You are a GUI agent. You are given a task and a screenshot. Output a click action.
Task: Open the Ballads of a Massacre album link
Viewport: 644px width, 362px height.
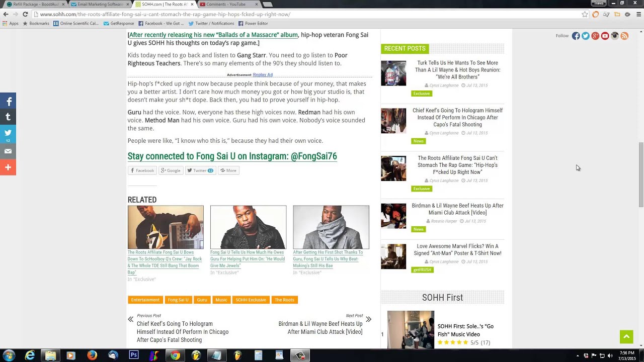click(213, 35)
